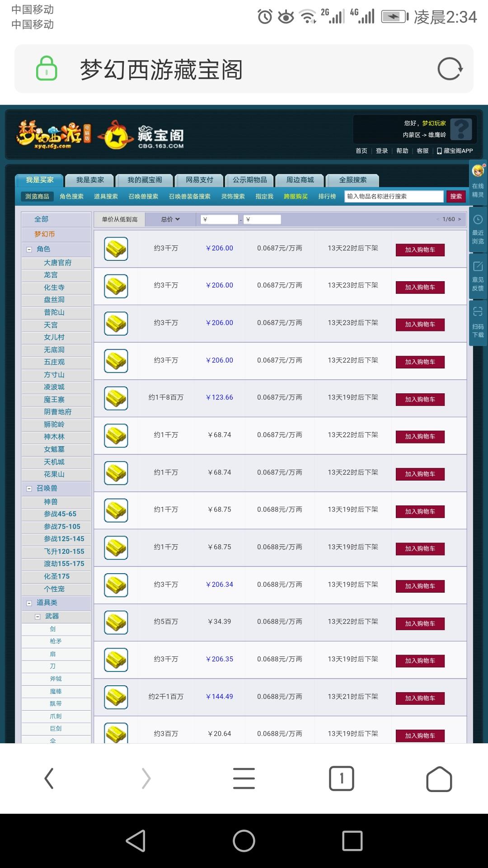The height and width of the screenshot is (868, 488).
Task: Open the browser tabs counter
Action: 342,778
